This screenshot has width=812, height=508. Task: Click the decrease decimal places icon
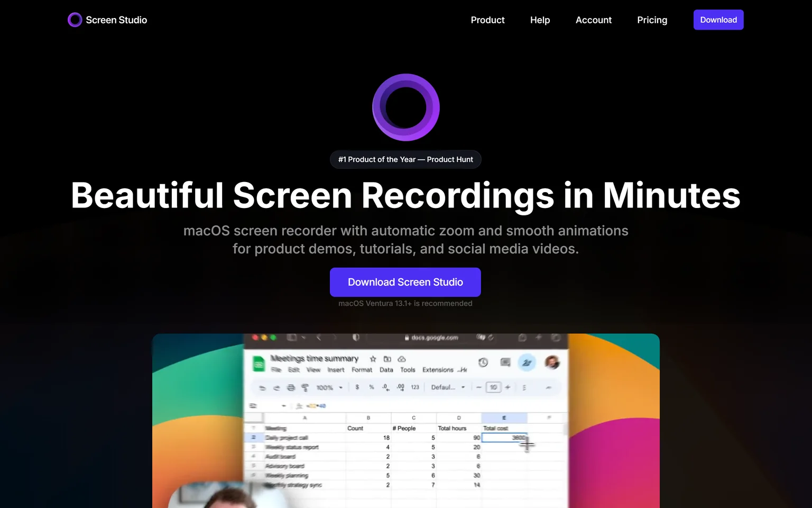click(386, 387)
